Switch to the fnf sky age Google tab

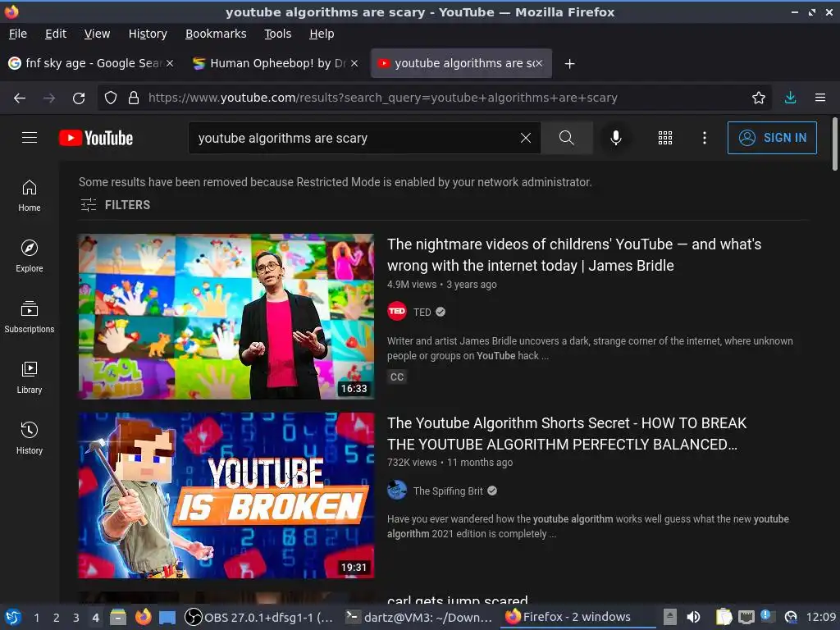click(x=91, y=63)
